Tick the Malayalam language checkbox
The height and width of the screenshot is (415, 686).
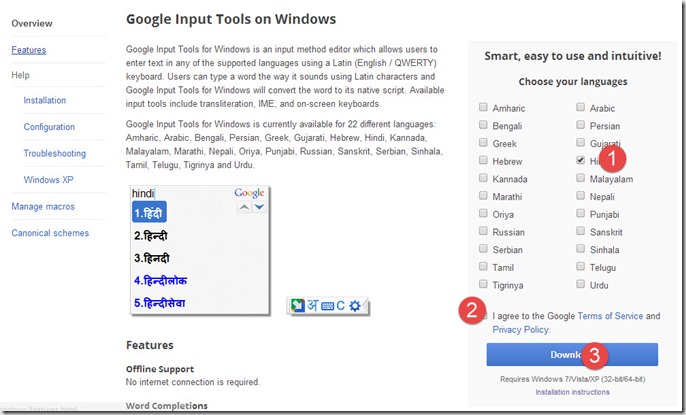click(580, 178)
